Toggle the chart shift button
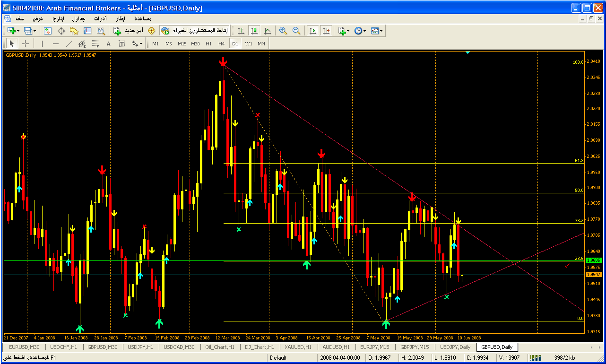The width and height of the screenshot is (606, 364). coord(326,31)
